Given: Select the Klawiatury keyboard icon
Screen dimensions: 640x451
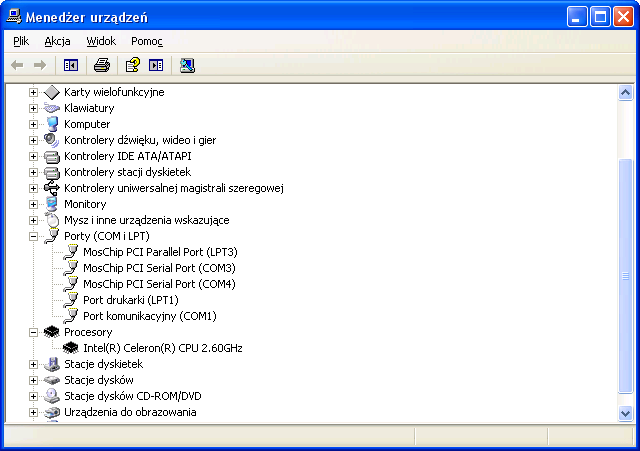Looking at the screenshot, I should click(51, 108).
